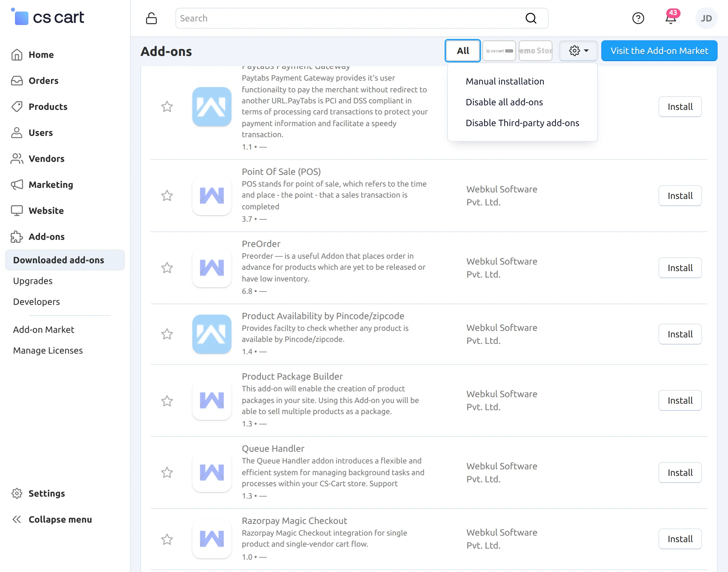Choose Manual installation from the menu
Viewport: 728px width, 572px height.
tap(505, 81)
